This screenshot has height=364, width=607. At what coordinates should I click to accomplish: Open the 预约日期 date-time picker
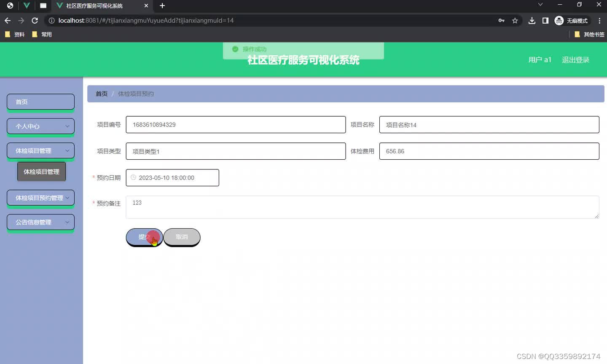coord(172,178)
